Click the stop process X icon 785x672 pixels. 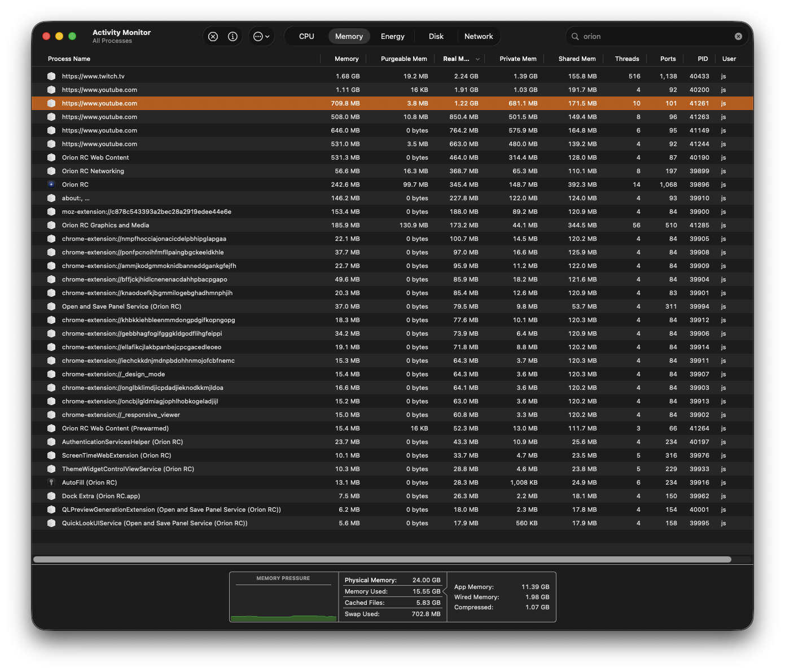pyautogui.click(x=213, y=36)
